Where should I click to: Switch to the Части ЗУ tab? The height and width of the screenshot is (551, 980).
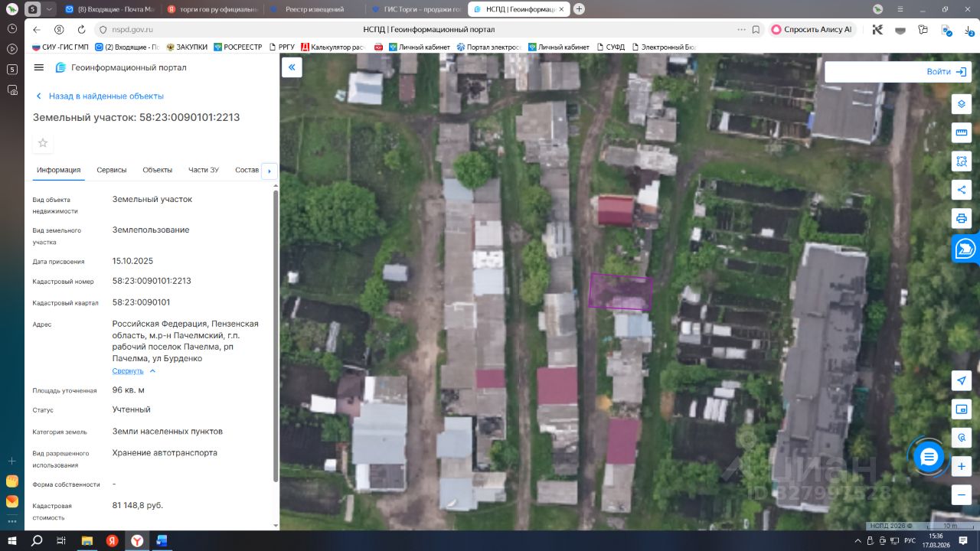[x=204, y=170]
